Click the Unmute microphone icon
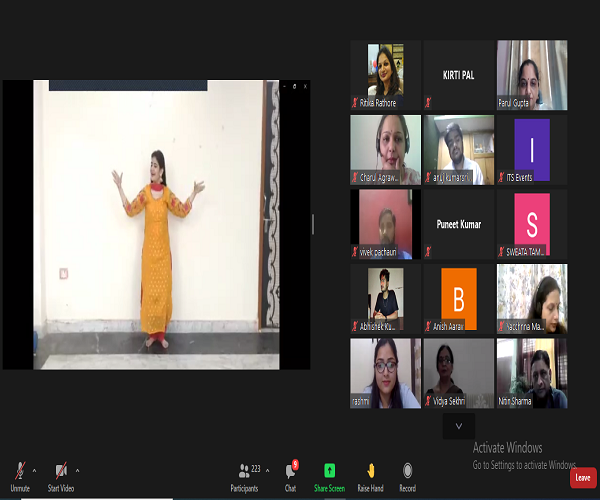 [20, 471]
